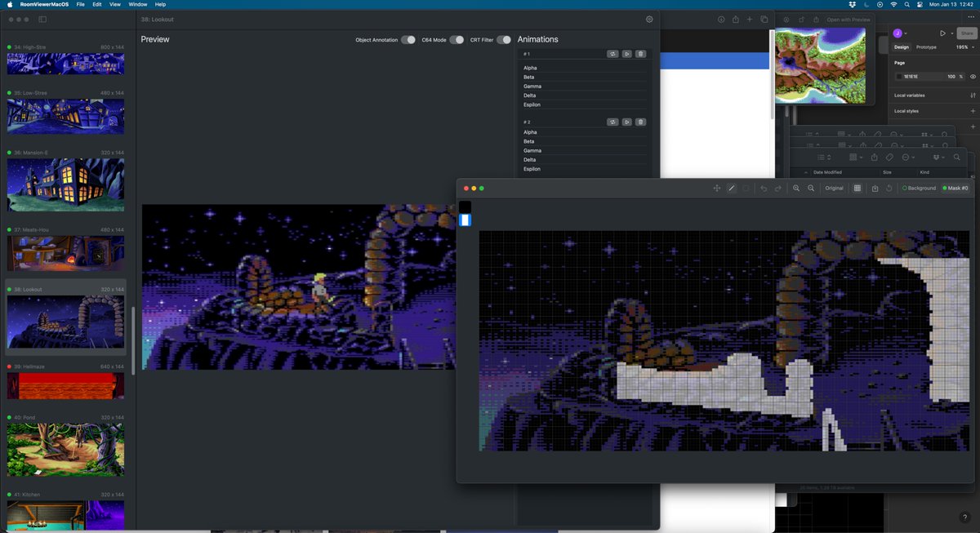
Task: Select the pencil draw tool in mask editor
Action: click(x=732, y=189)
